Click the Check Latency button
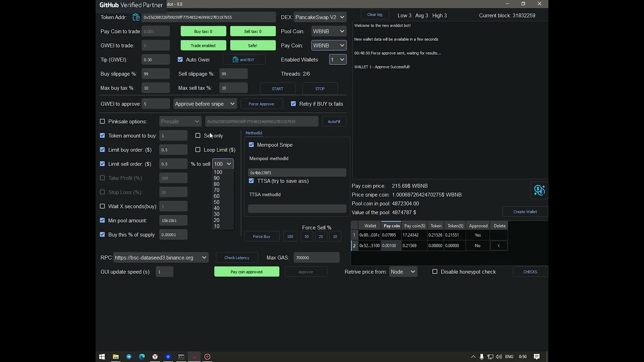This screenshot has width=644, height=362. click(x=237, y=257)
